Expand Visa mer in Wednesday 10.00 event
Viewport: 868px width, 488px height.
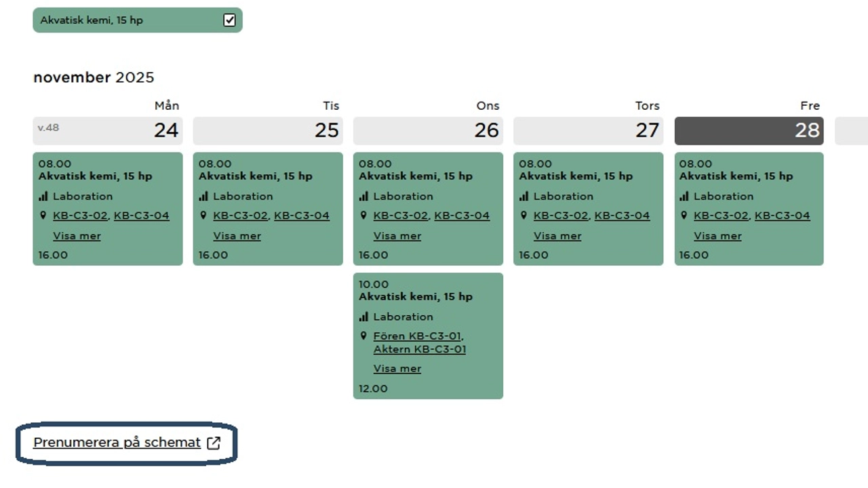pyautogui.click(x=397, y=369)
